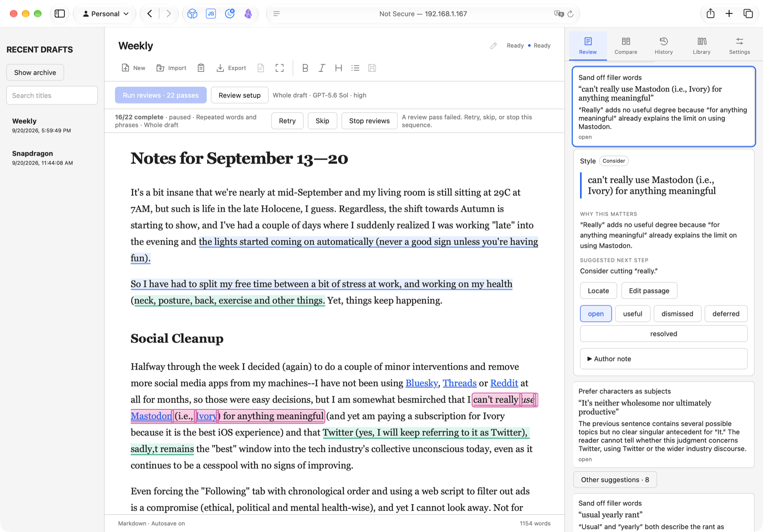
Task: Click the Show archive button
Action: tap(35, 72)
